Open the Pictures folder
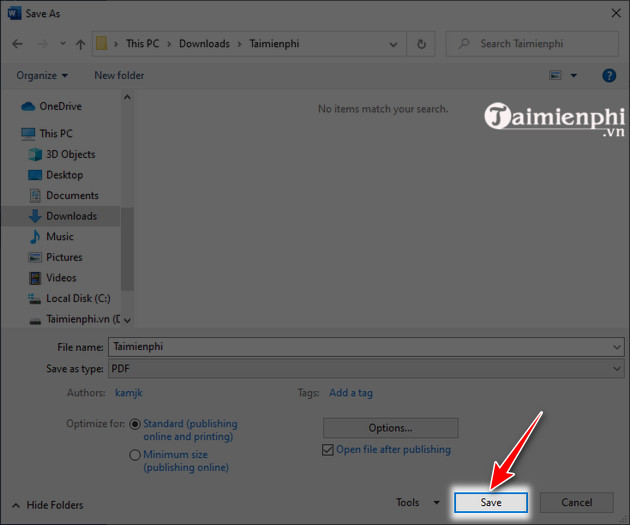The image size is (630, 525). pyautogui.click(x=64, y=257)
